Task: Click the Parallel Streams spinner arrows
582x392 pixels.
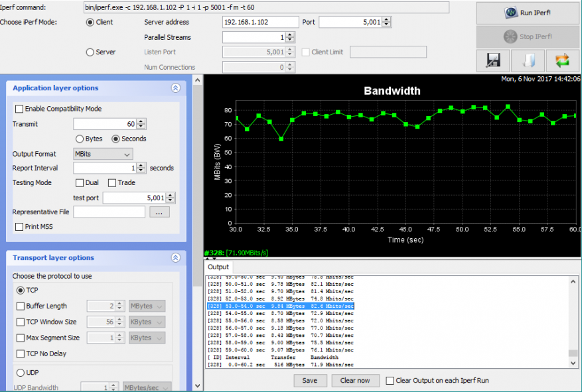Action: 289,38
